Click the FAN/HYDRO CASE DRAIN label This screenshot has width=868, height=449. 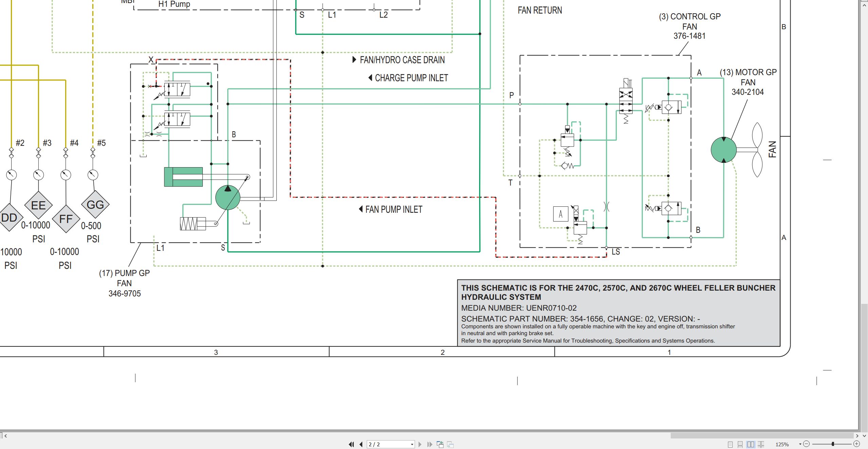coord(402,60)
